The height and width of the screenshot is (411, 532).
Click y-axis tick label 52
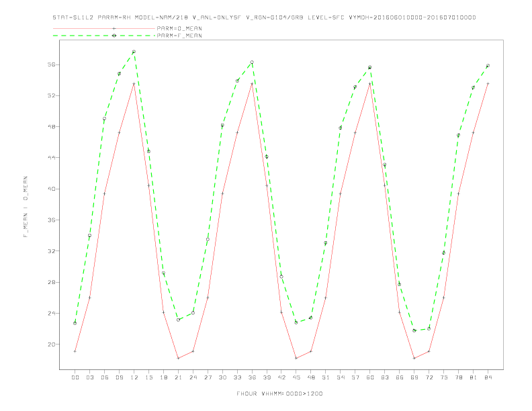[52, 95]
